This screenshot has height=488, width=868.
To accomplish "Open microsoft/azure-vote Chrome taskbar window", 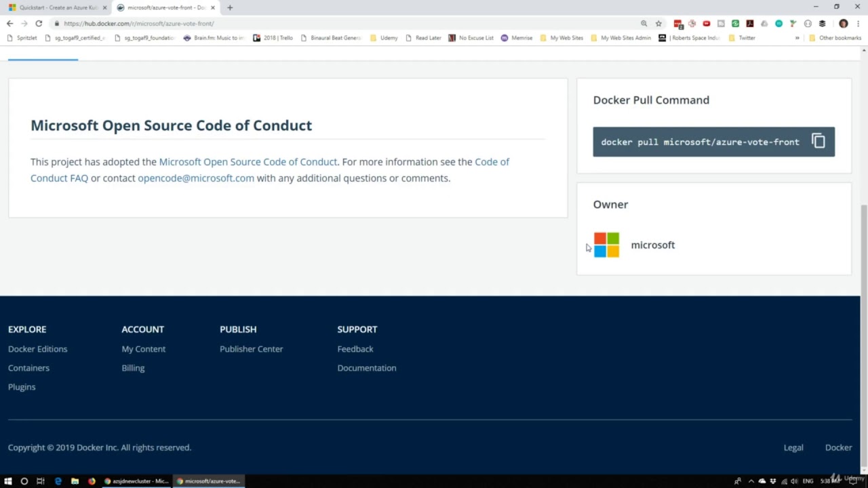I will (x=209, y=481).
